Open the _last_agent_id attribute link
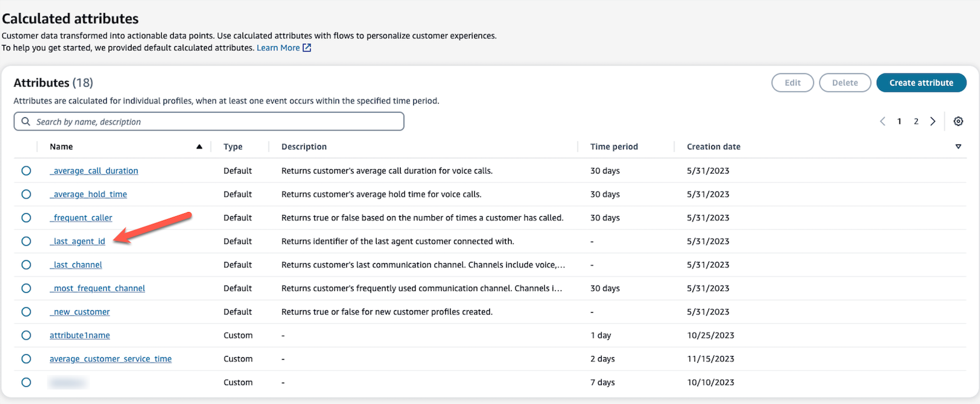 tap(78, 241)
